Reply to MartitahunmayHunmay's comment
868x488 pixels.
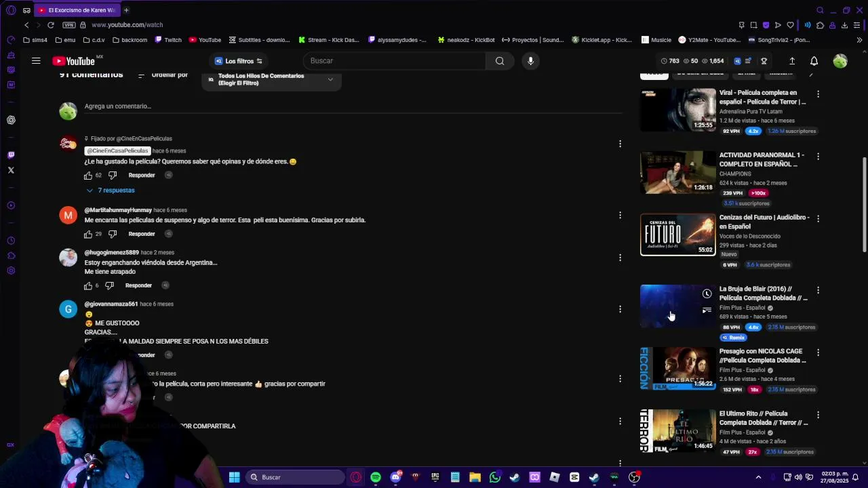(142, 234)
